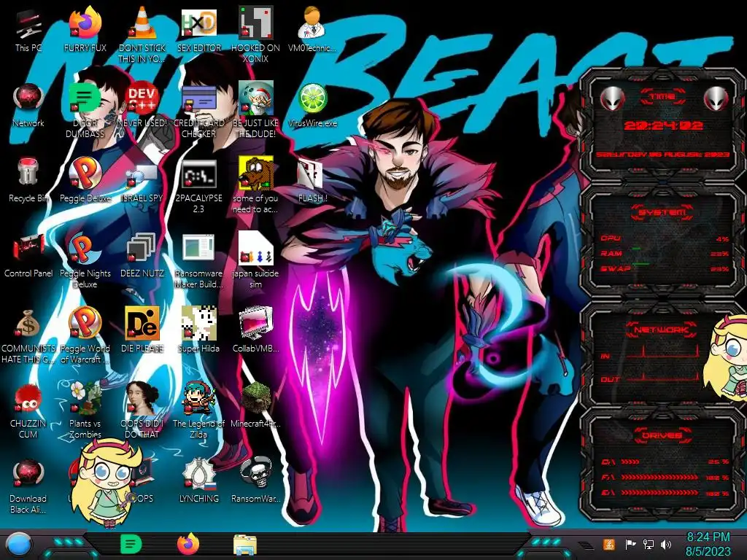Click the SYSTEM header of the widget
The width and height of the screenshot is (747, 560).
pyautogui.click(x=662, y=212)
